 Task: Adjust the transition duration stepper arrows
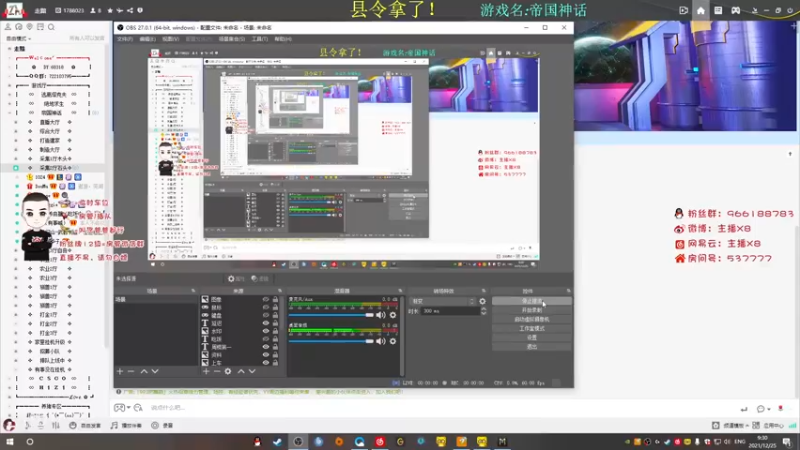pyautogui.click(x=483, y=311)
